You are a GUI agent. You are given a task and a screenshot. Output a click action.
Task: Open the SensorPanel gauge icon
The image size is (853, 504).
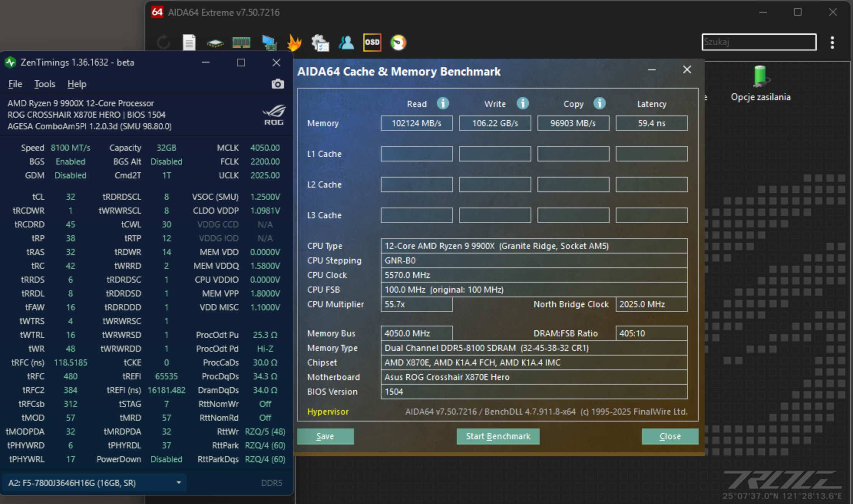398,42
